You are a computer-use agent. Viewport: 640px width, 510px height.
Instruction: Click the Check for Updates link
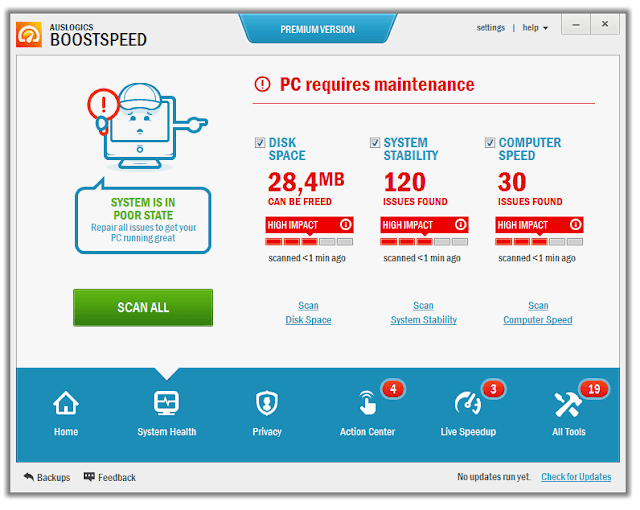click(576, 477)
